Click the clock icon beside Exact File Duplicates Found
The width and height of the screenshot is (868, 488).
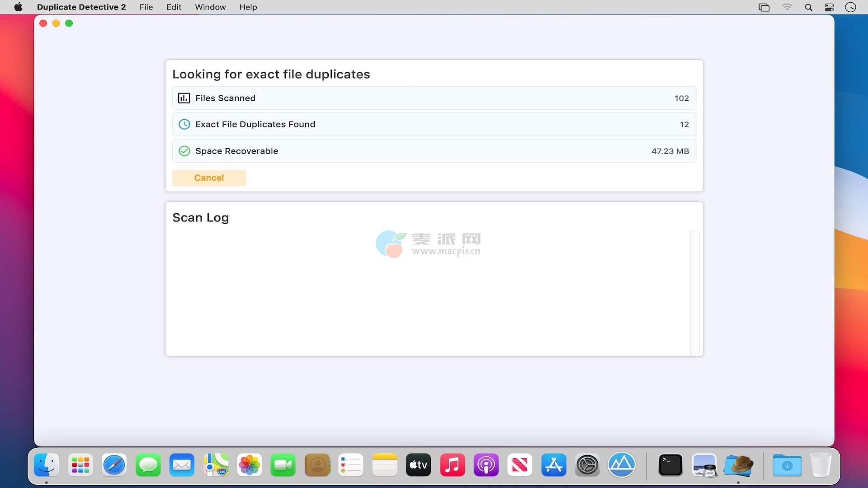[184, 124]
